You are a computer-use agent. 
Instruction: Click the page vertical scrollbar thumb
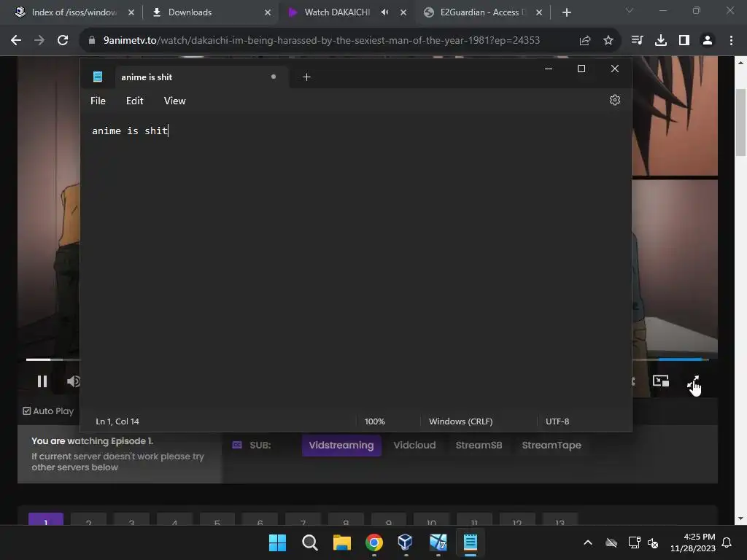741,122
